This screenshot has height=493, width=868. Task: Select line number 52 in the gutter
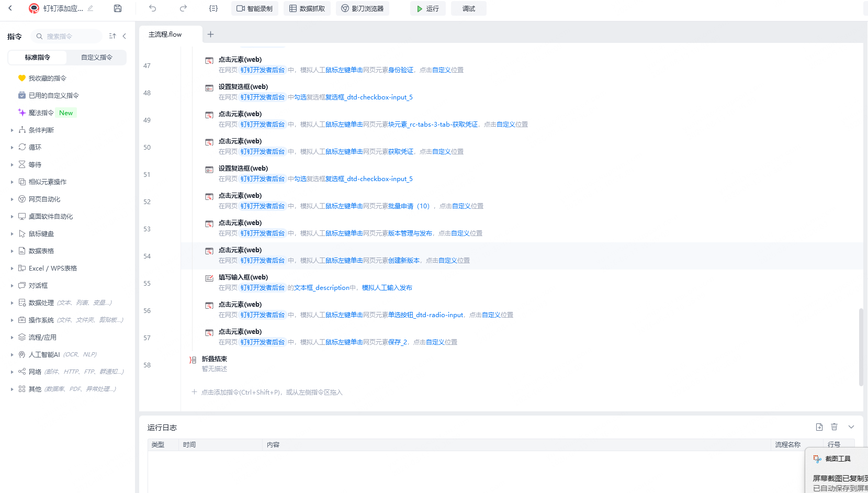[x=147, y=202]
